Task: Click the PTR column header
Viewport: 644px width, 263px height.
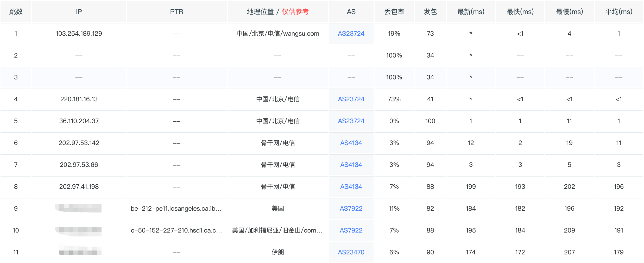Action: click(x=176, y=12)
